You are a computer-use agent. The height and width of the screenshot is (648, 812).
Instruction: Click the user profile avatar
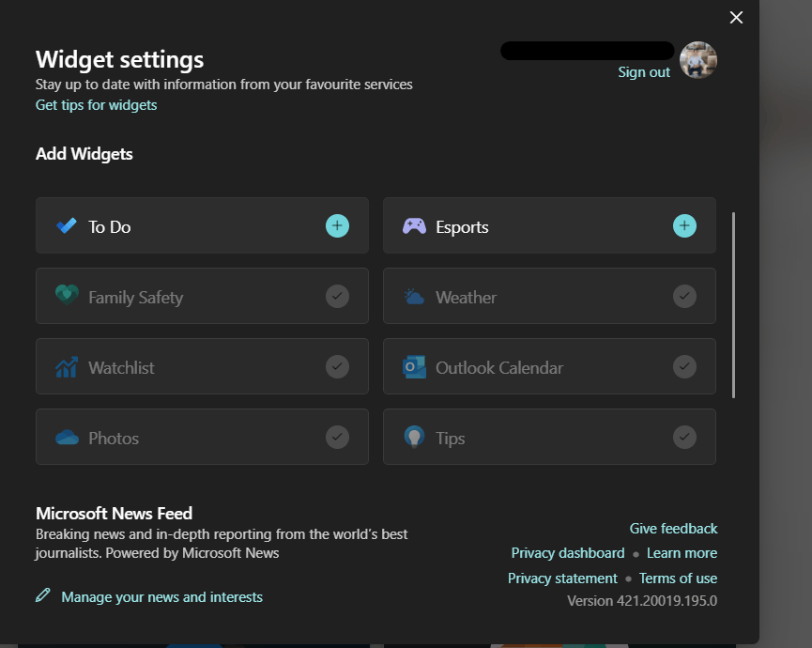[x=697, y=59]
